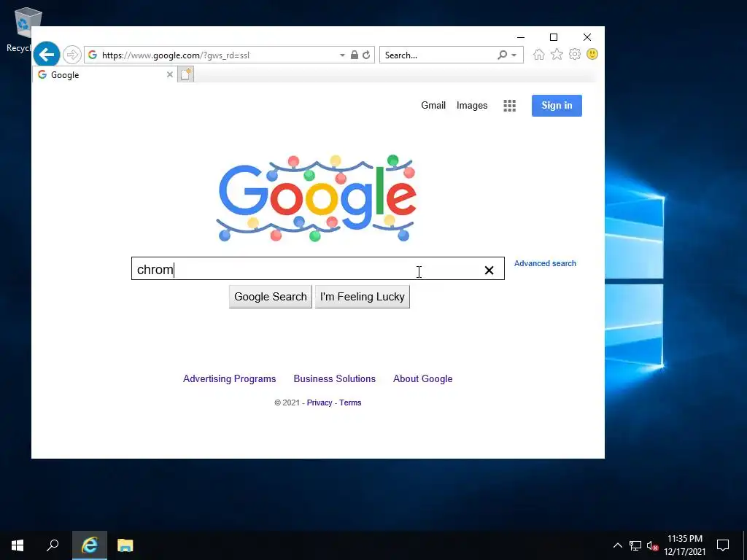Open the Tools gear icon
The height and width of the screenshot is (560, 747).
pyautogui.click(x=575, y=54)
